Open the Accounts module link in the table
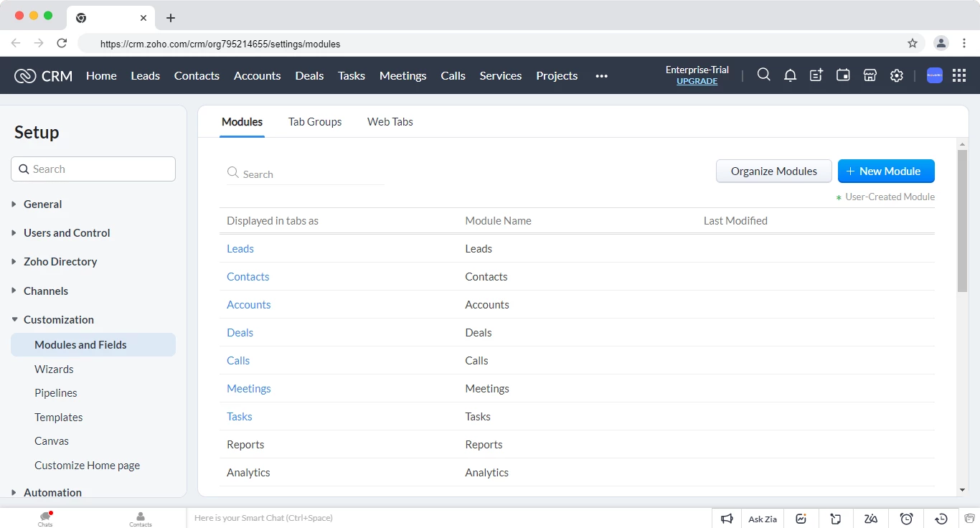 [x=249, y=305]
